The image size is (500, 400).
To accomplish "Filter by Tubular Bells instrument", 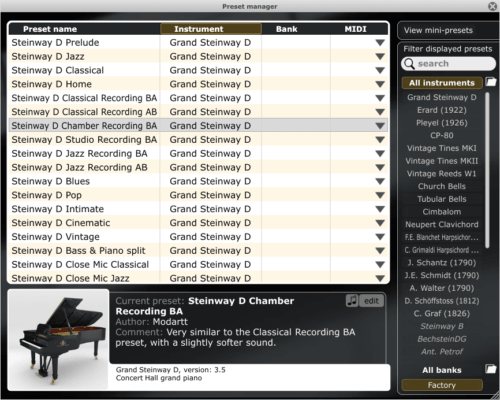I will pyautogui.click(x=442, y=199).
